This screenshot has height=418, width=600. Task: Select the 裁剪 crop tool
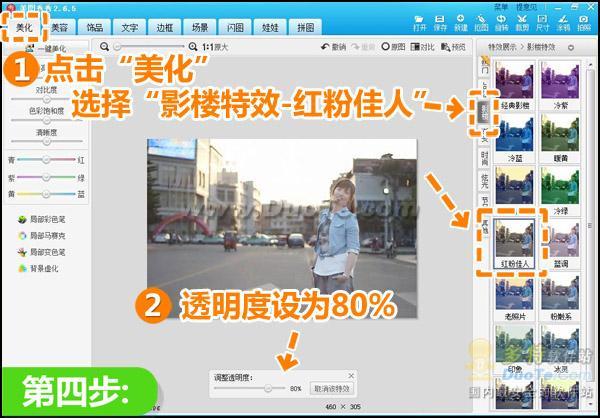pos(522,23)
